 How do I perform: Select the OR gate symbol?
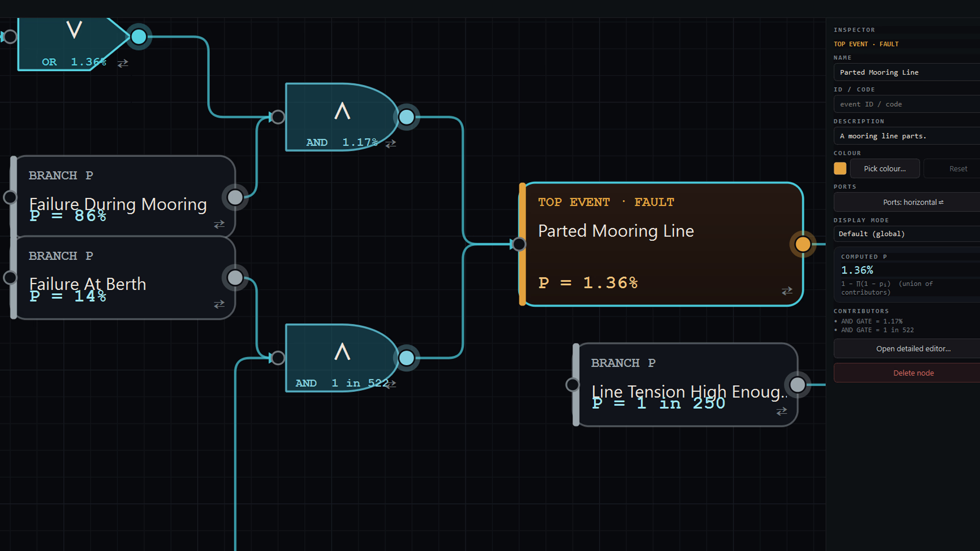click(x=75, y=31)
